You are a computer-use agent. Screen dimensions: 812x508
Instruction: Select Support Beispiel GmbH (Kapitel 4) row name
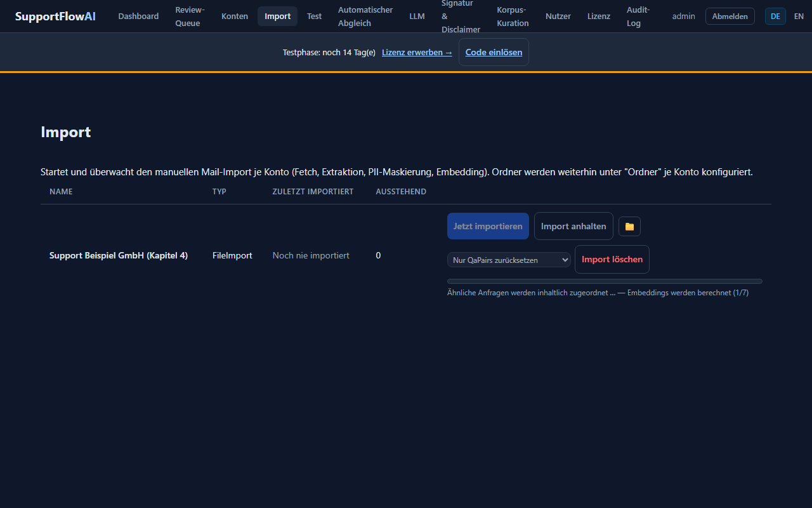point(119,255)
